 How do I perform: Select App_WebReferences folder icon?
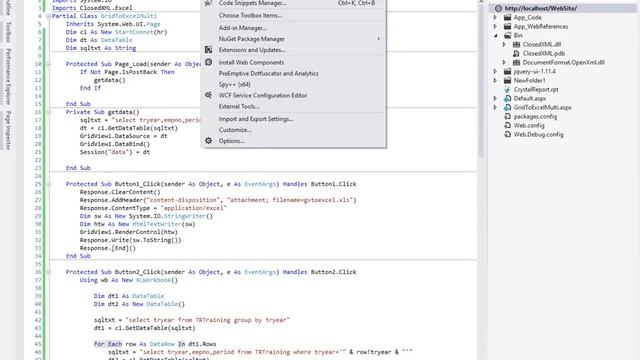[x=507, y=27]
